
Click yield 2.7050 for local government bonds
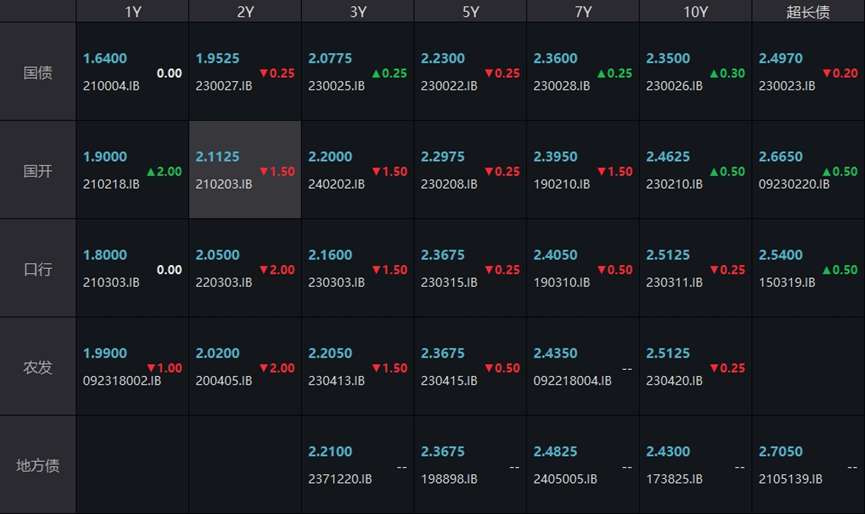tap(780, 452)
